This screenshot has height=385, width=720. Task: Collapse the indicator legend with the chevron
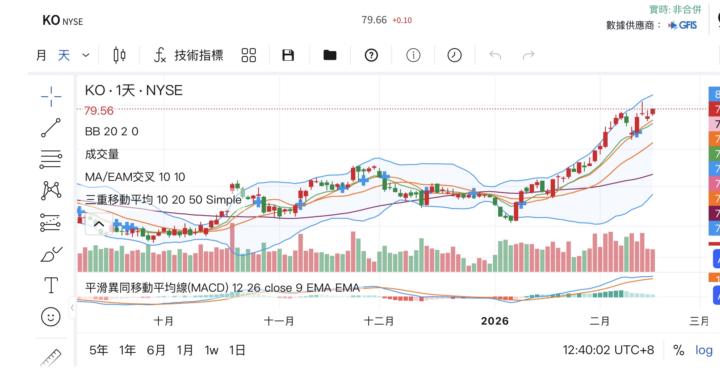99,225
